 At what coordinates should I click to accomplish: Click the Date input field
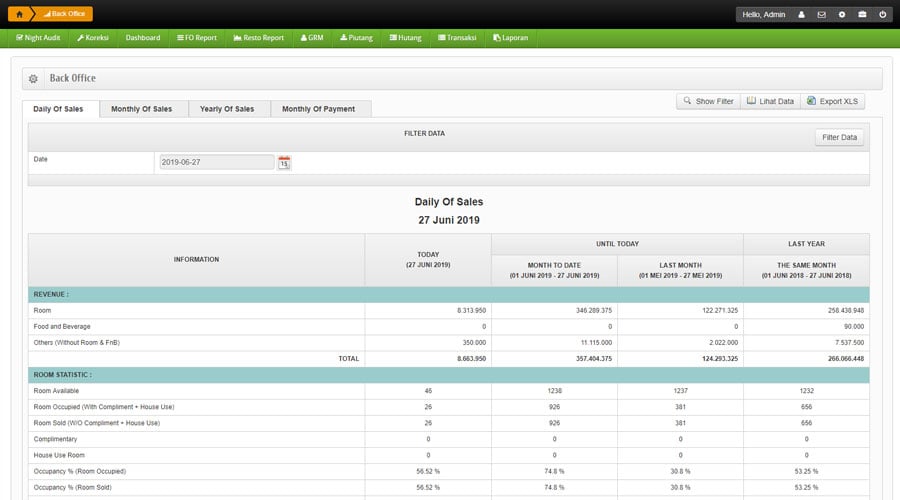[216, 162]
